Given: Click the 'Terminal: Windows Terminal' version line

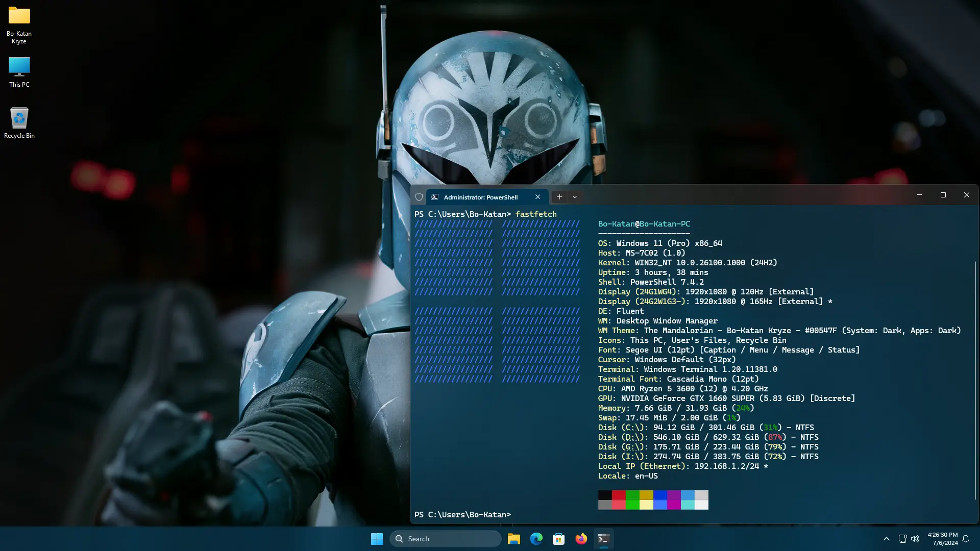Looking at the screenshot, I should point(688,369).
